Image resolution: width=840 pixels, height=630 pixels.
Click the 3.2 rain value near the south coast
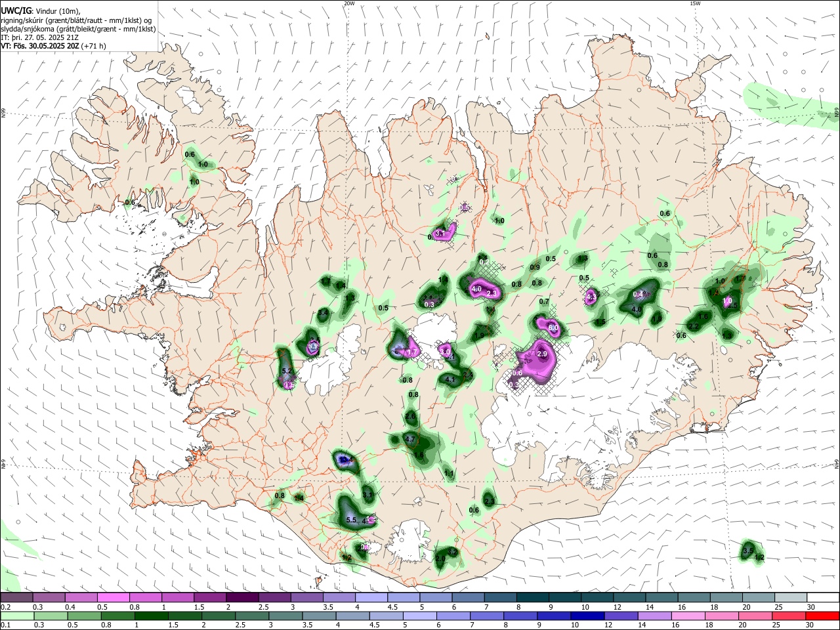452,552
